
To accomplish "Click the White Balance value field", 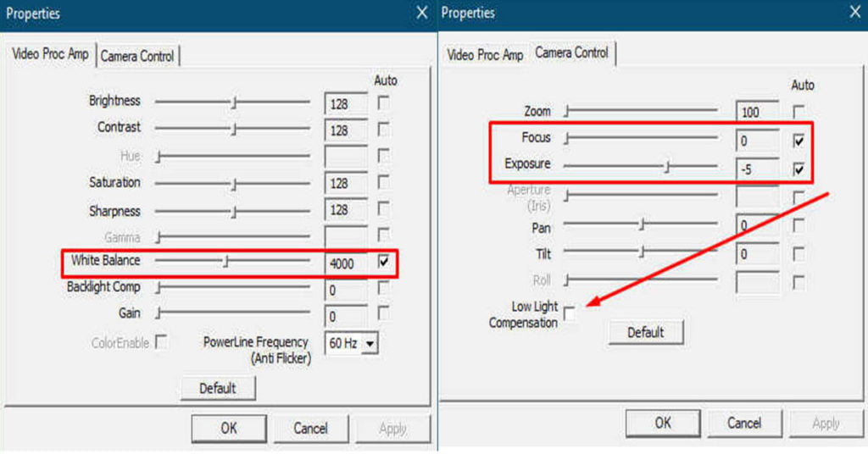I will coord(346,263).
